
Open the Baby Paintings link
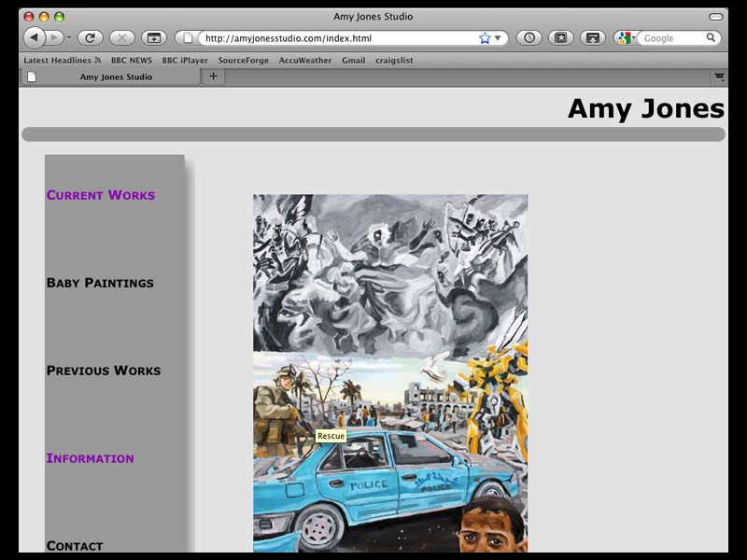pos(100,283)
